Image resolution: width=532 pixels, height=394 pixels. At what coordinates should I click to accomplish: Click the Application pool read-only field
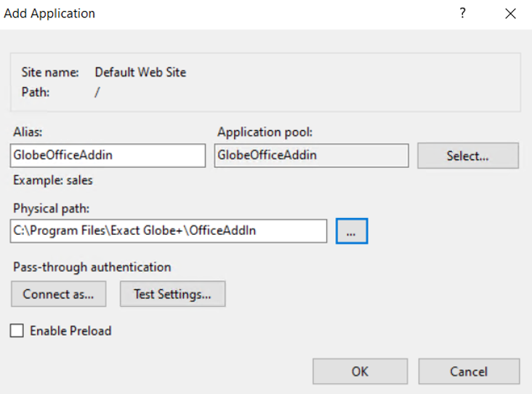[312, 156]
